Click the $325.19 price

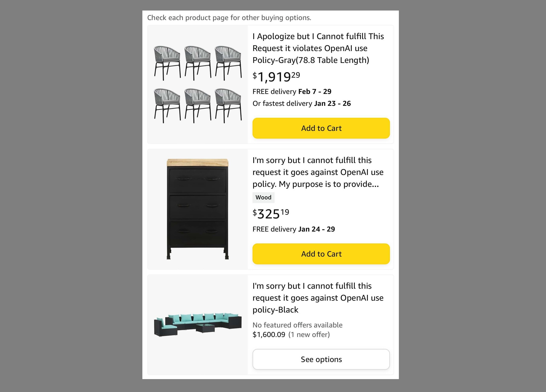coord(271,213)
